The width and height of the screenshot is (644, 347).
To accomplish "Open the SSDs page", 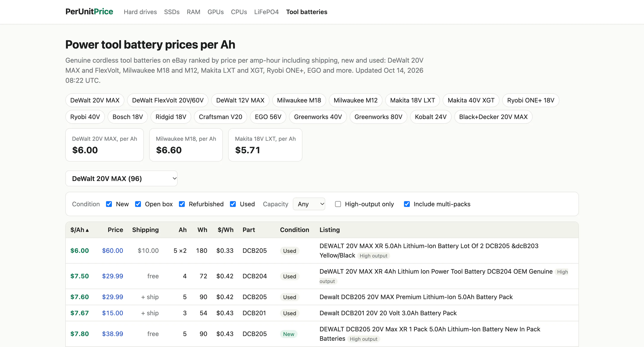I will coord(172,12).
